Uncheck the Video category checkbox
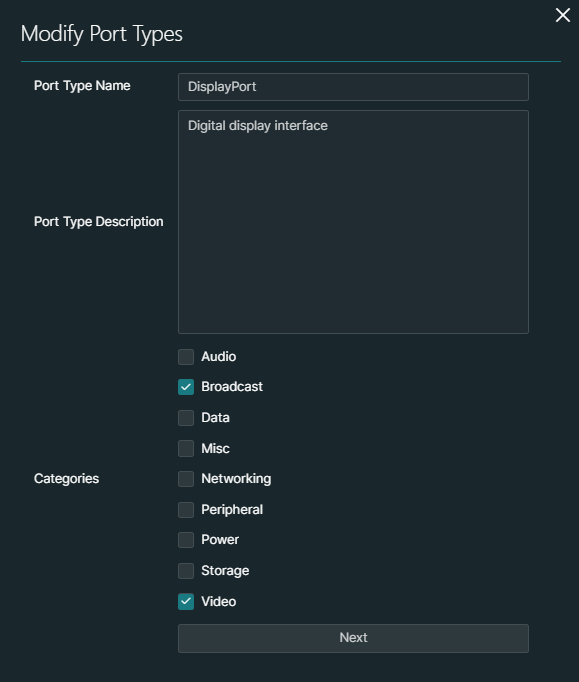The image size is (579, 682). click(186, 602)
